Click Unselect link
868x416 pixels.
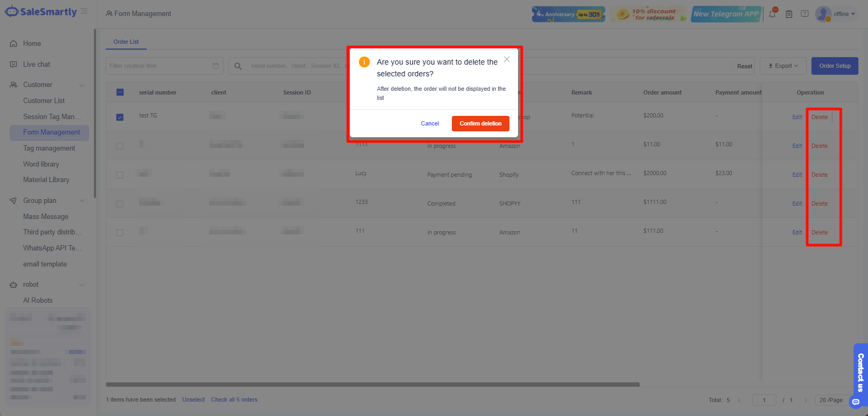(x=193, y=399)
